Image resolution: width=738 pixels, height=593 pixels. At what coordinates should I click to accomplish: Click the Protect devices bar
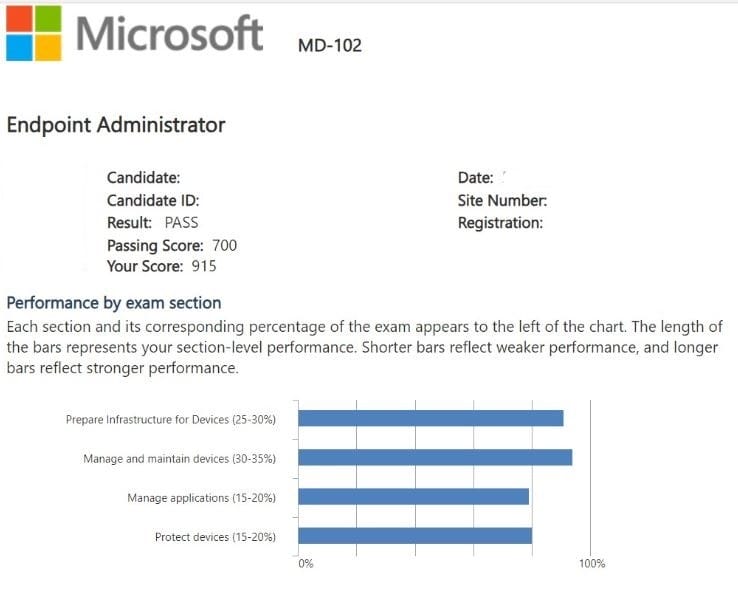pos(415,536)
